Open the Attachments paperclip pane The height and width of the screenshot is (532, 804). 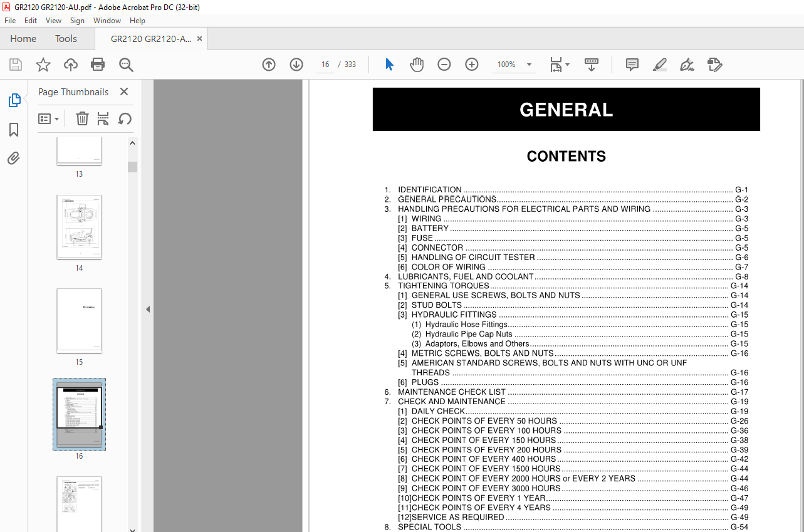pos(14,159)
